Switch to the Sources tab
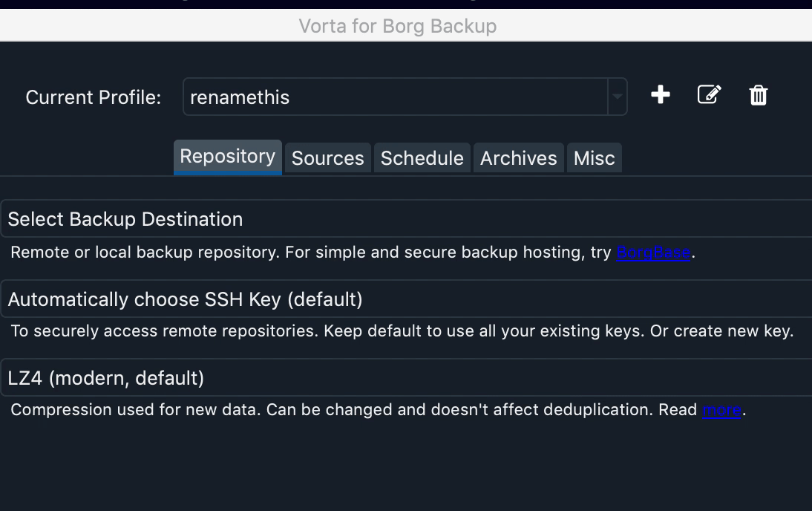Screen dimensions: 812x511 327,157
